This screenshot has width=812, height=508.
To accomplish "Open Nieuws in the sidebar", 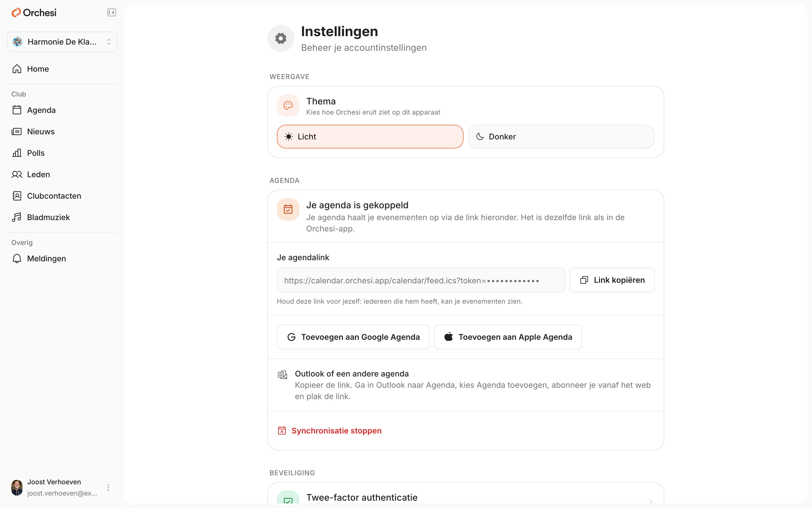I will (x=62, y=132).
